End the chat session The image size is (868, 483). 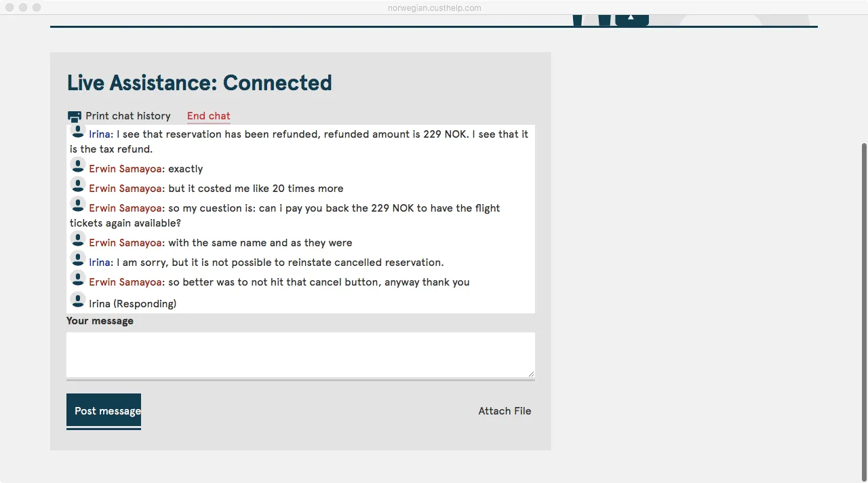pos(209,116)
